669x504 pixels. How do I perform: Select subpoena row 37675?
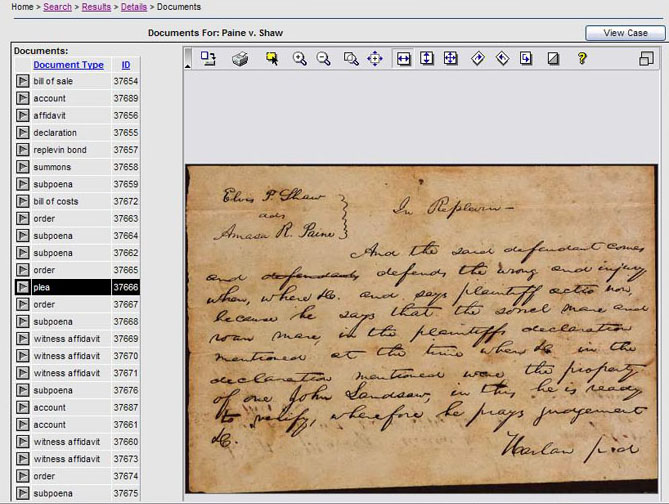77,493
